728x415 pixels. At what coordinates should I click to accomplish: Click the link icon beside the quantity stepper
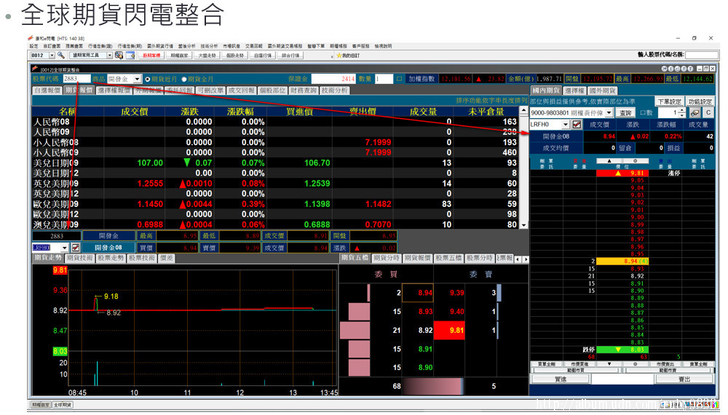coord(694,113)
